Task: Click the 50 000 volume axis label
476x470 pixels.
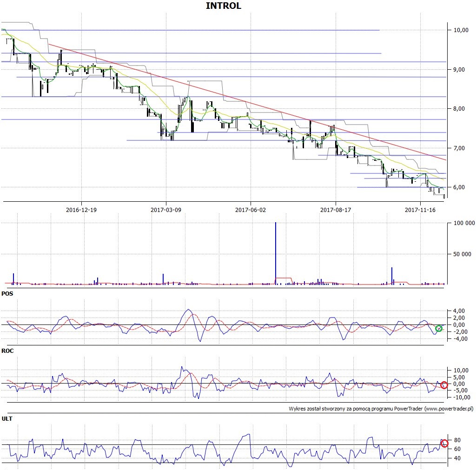Action: (462, 254)
